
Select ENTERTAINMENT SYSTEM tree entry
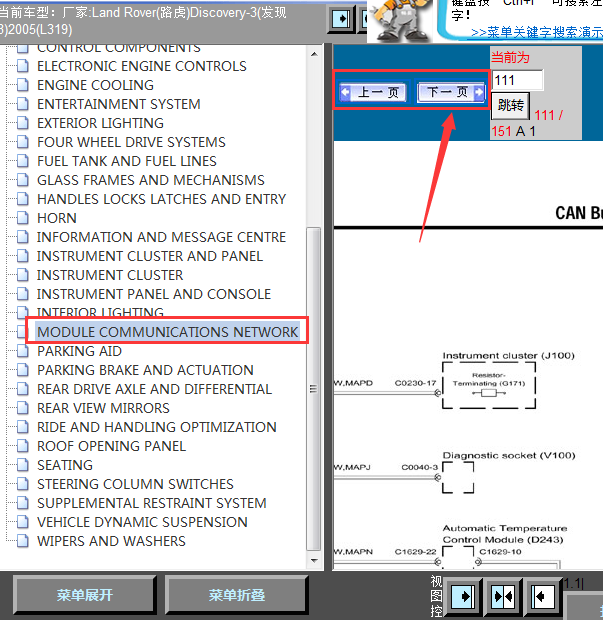tap(119, 104)
